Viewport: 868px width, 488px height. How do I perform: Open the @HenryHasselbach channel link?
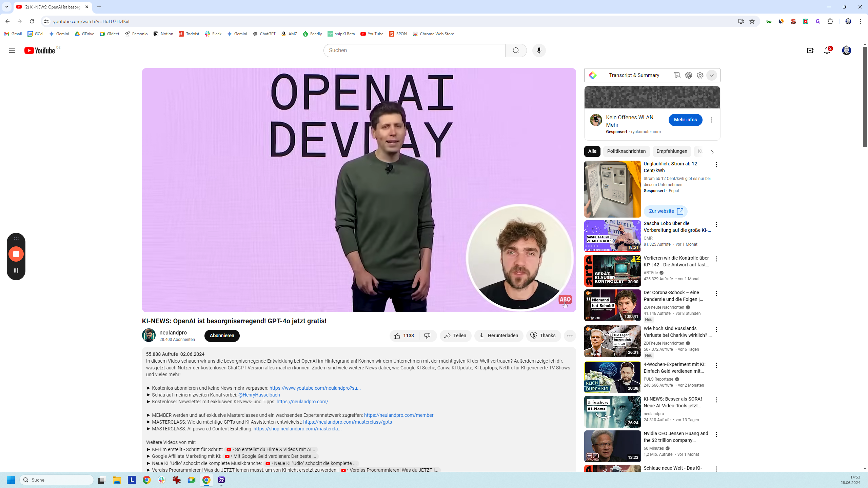[x=259, y=395]
